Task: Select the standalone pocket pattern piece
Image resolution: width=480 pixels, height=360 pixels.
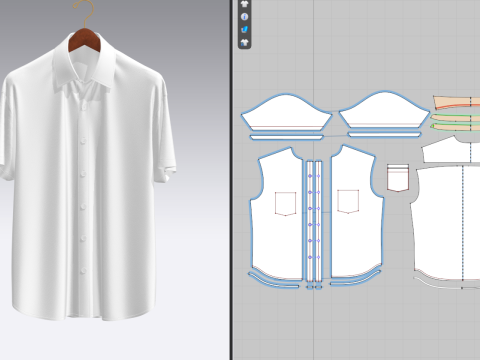Action: (398, 178)
